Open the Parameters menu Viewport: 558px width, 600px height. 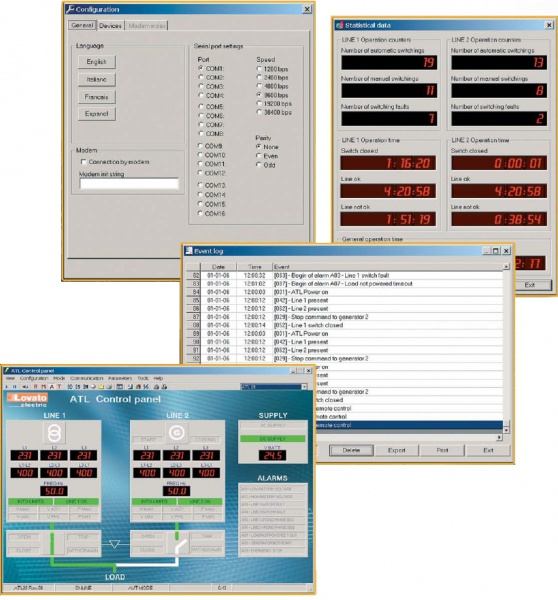click(x=120, y=378)
